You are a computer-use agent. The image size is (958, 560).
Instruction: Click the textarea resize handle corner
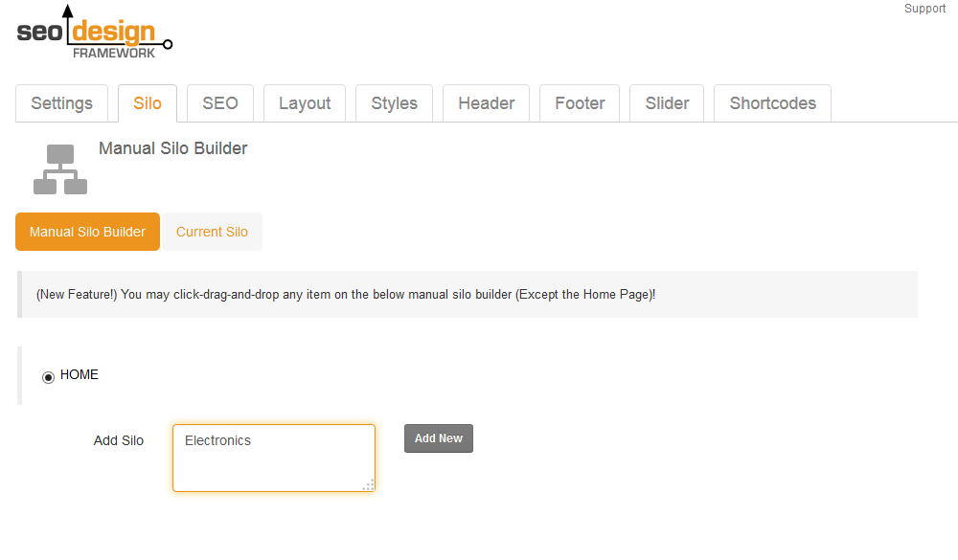pyautogui.click(x=369, y=485)
